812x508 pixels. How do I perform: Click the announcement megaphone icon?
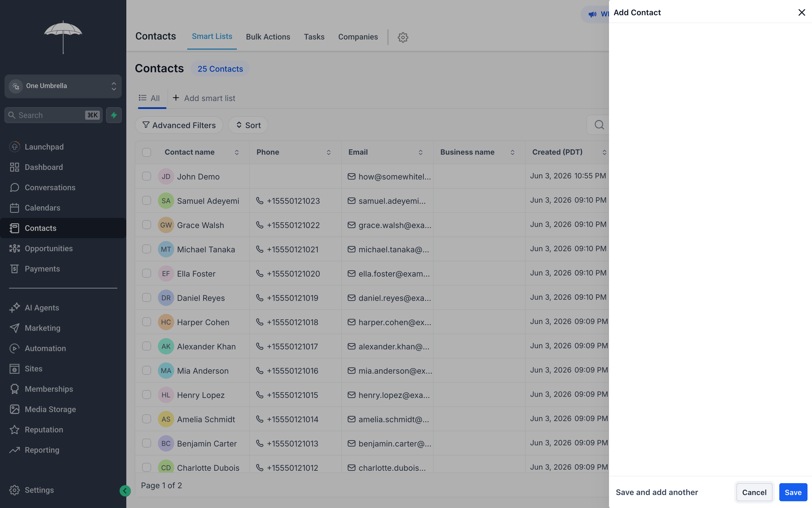point(592,14)
